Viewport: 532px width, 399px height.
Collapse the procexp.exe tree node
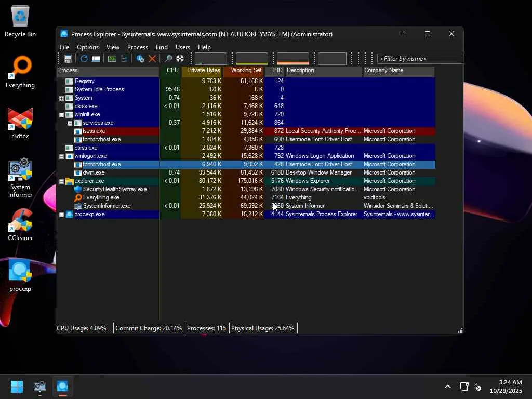point(61,215)
